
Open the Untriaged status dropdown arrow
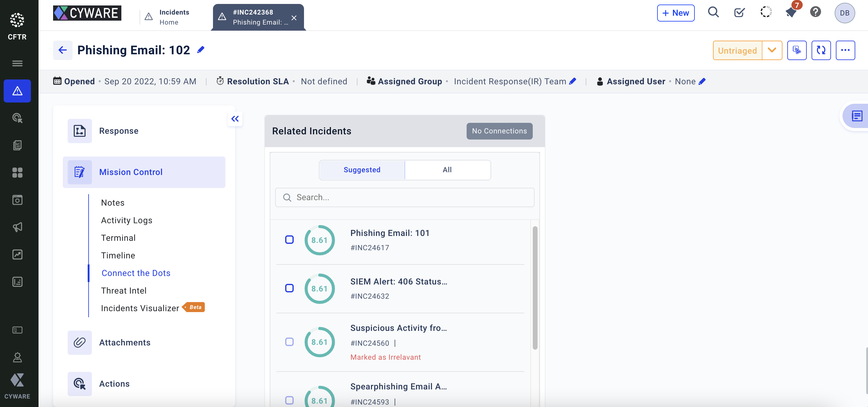(772, 50)
